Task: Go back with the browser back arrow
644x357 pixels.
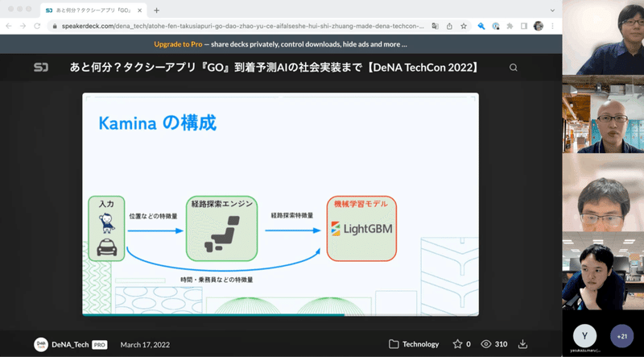Action: pos(9,26)
